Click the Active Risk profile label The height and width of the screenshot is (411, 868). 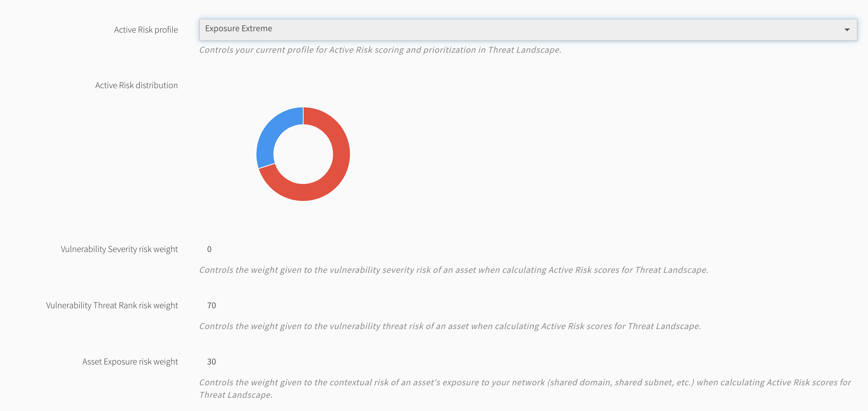tap(146, 30)
